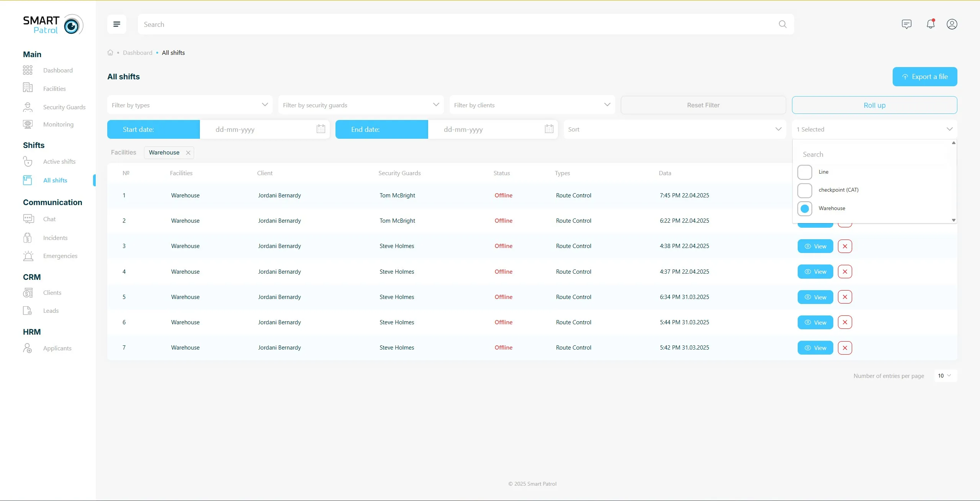This screenshot has width=980, height=501.
Task: Click the Active shifts icon
Action: [28, 161]
